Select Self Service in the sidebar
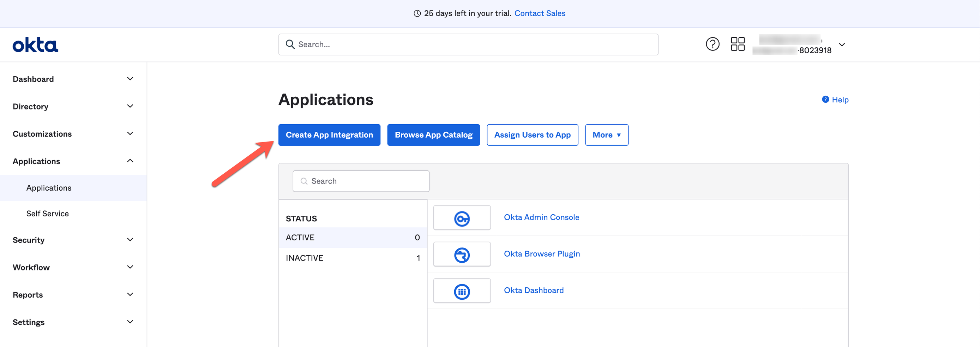 click(47, 214)
